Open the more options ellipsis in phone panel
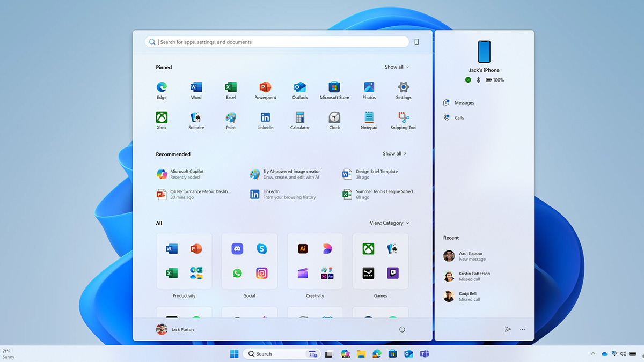The height and width of the screenshot is (362, 644). [x=522, y=329]
